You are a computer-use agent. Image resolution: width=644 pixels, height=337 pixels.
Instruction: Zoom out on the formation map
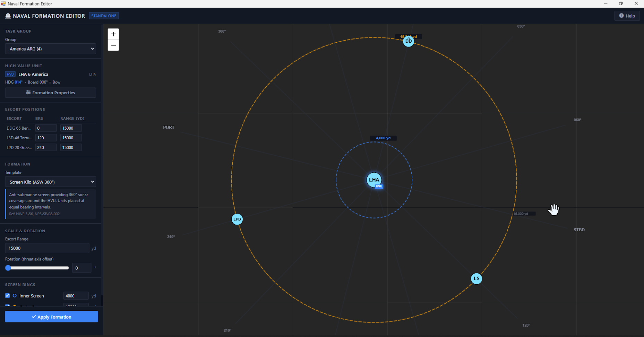tap(113, 45)
